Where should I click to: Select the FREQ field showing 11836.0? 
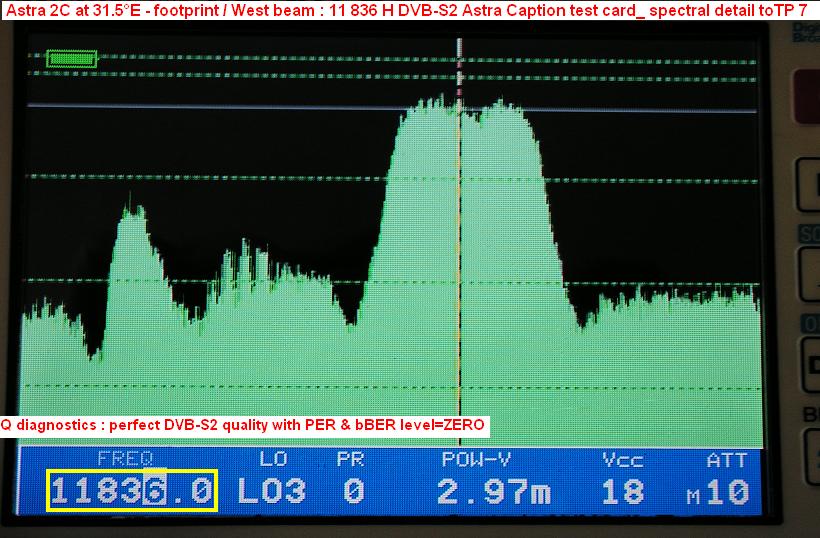pyautogui.click(x=131, y=491)
